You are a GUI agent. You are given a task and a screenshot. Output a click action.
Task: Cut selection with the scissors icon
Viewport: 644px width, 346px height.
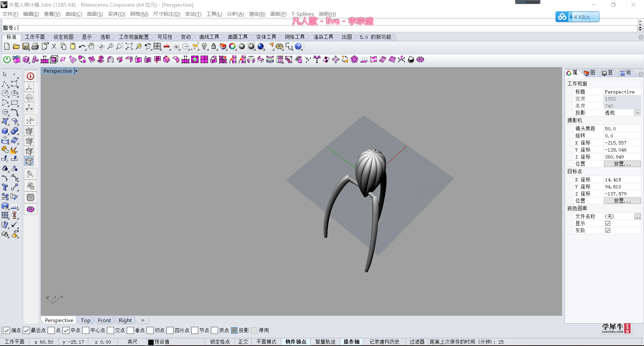point(54,47)
